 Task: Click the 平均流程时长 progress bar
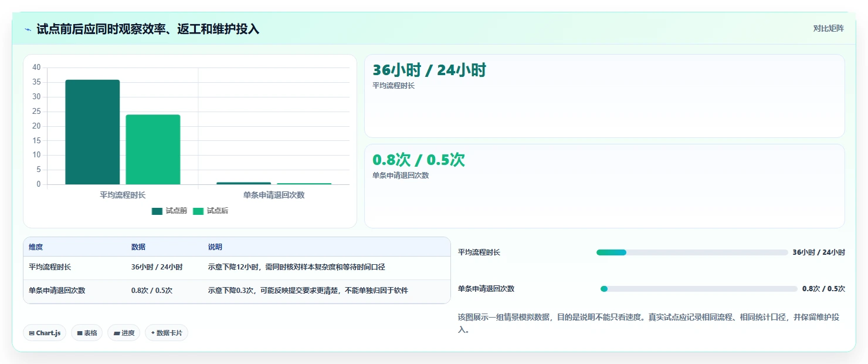click(692, 252)
